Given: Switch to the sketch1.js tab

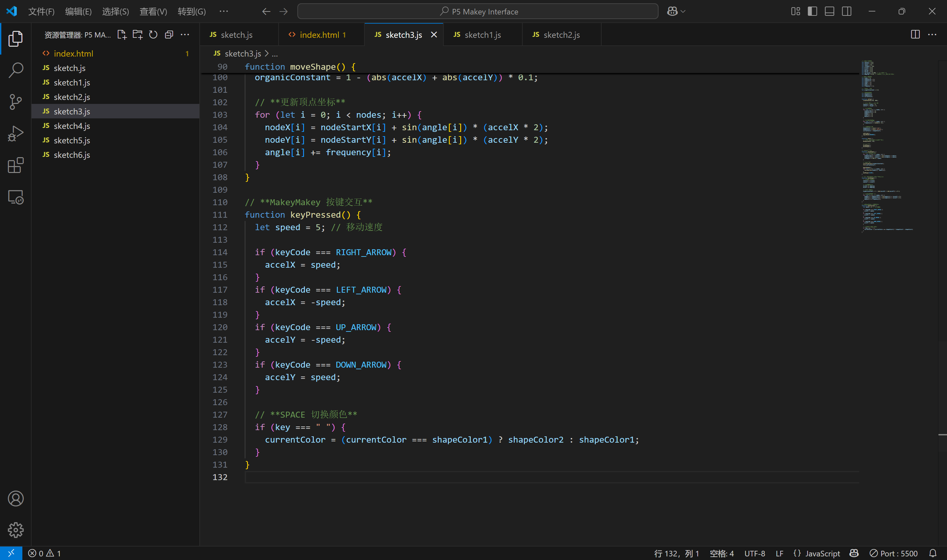Looking at the screenshot, I should pos(482,34).
